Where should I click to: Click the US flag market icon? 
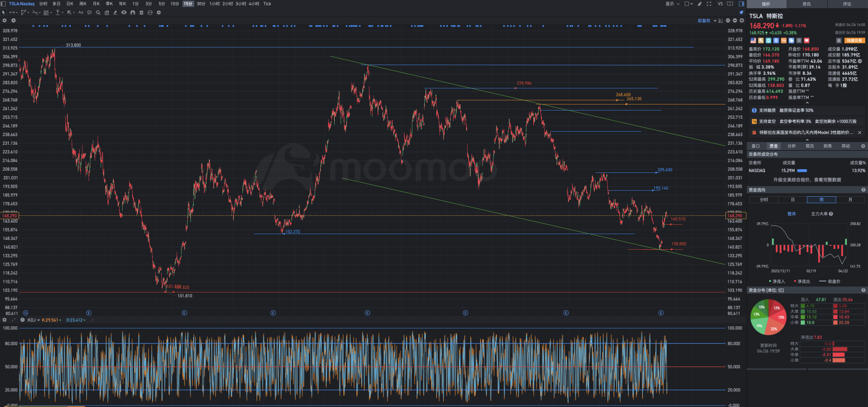(753, 41)
